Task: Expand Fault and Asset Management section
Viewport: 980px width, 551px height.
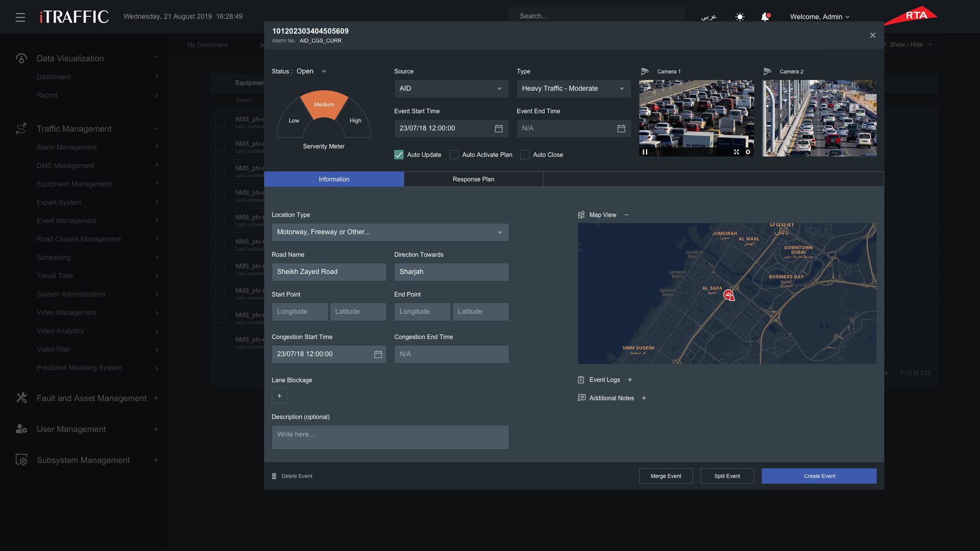Action: pos(156,398)
